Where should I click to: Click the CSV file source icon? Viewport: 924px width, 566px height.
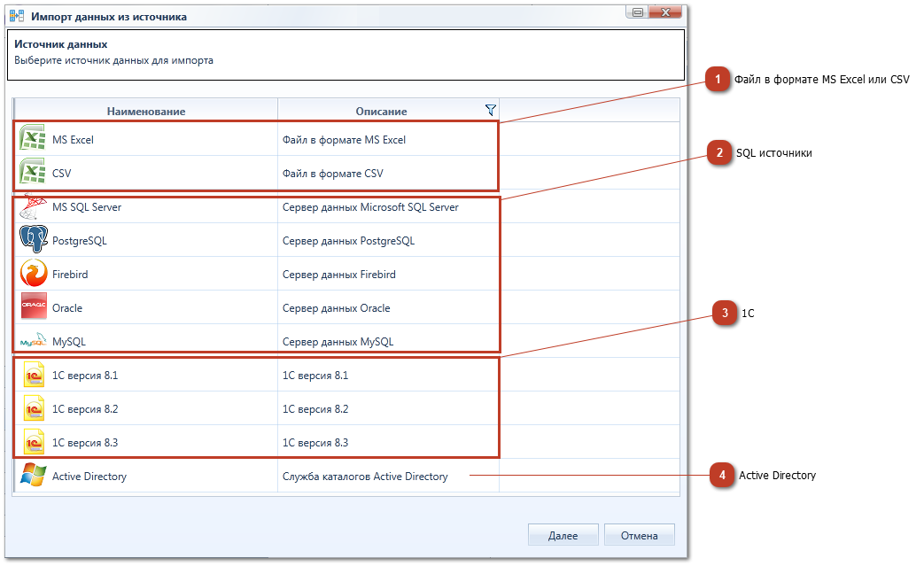pos(33,172)
